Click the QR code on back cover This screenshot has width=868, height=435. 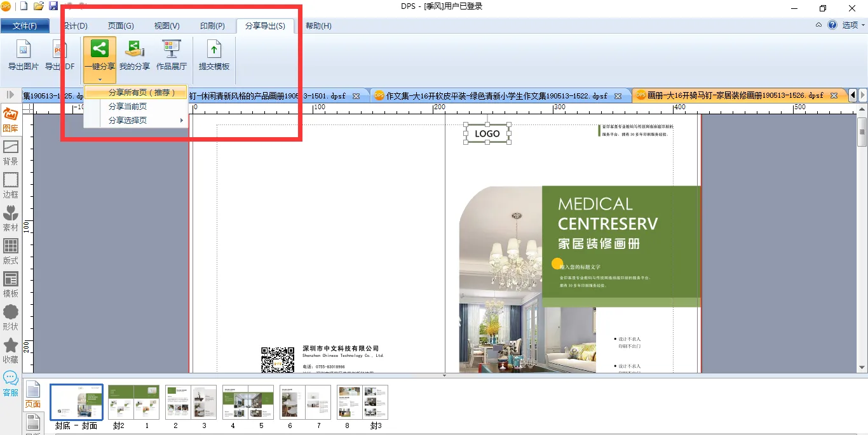[x=278, y=360]
